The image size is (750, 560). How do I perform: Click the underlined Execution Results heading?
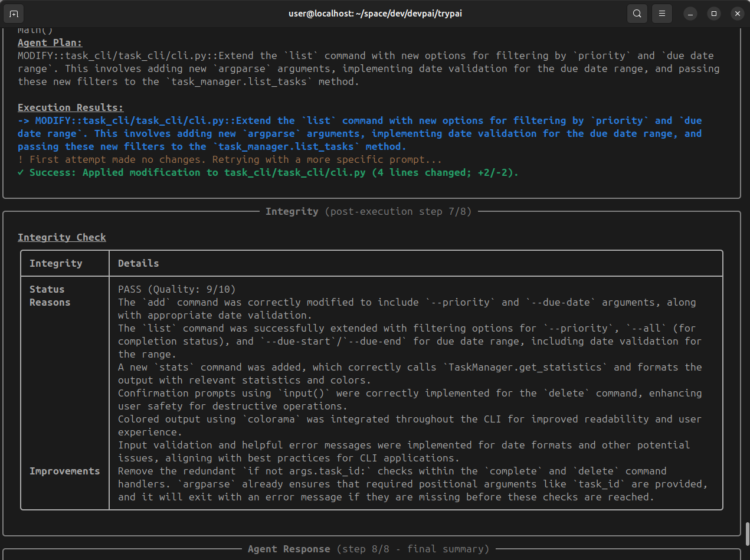click(71, 107)
